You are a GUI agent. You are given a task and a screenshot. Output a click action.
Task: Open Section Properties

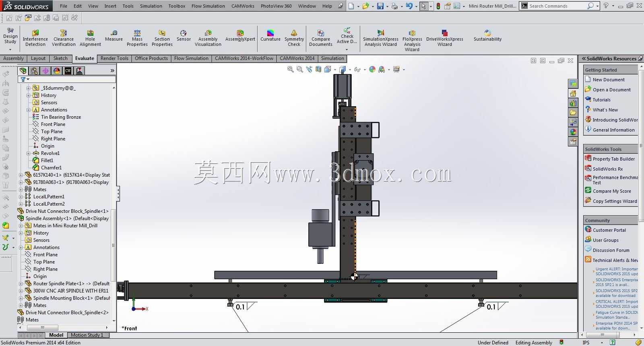pyautogui.click(x=162, y=38)
